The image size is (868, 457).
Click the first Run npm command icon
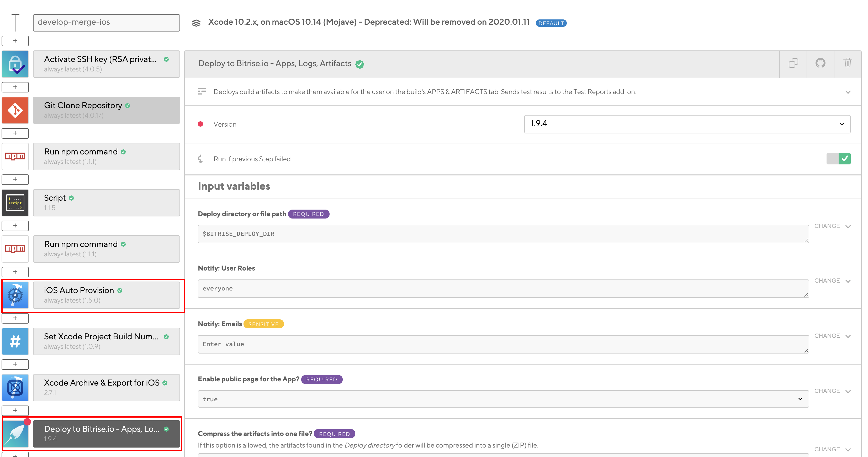(x=15, y=157)
